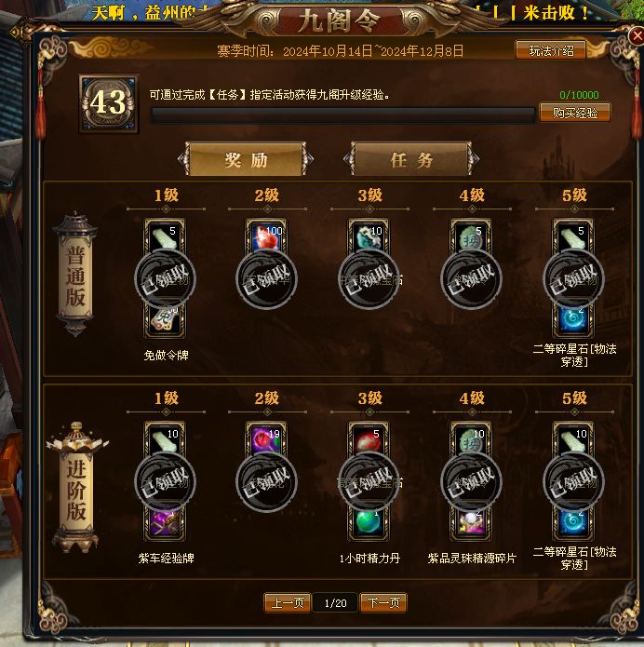The image size is (644, 647).
Task: Close the 九阁令 window with red X
Action: (637, 36)
